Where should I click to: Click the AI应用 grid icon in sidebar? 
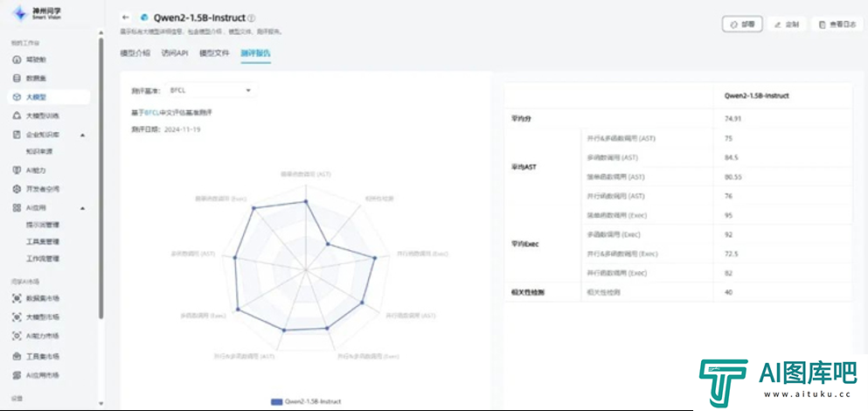coord(17,208)
